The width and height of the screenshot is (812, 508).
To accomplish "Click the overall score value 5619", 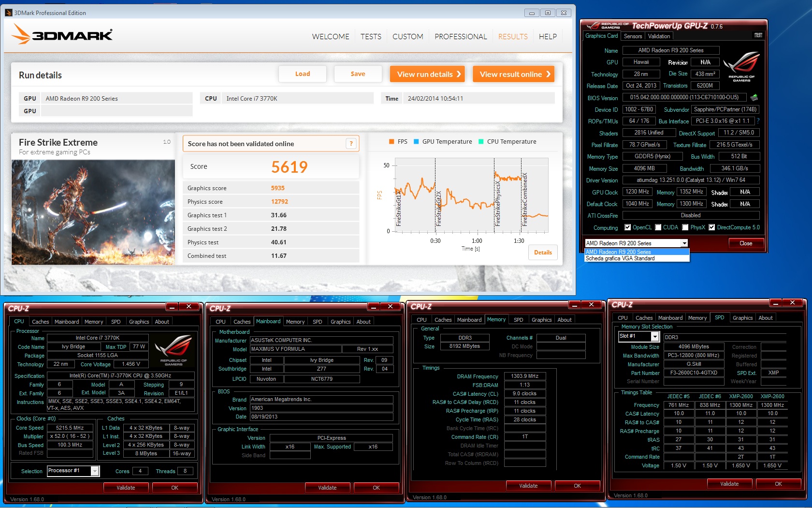I will 289,167.
